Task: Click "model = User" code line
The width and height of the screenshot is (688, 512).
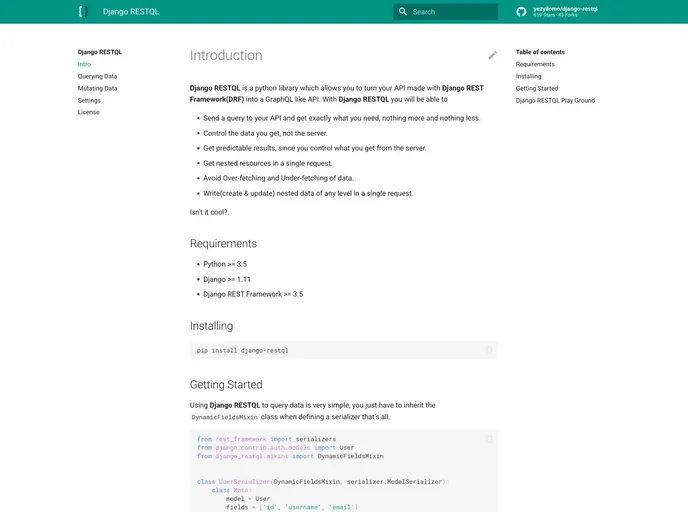Action: tap(248, 499)
